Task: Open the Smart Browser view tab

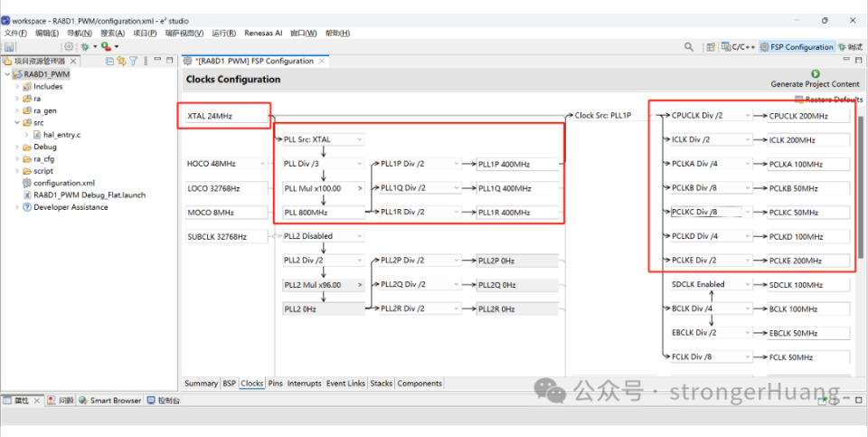Action: click(x=110, y=401)
